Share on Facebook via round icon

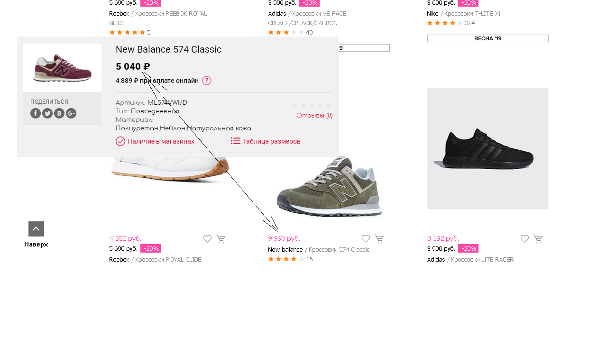pyautogui.click(x=36, y=113)
